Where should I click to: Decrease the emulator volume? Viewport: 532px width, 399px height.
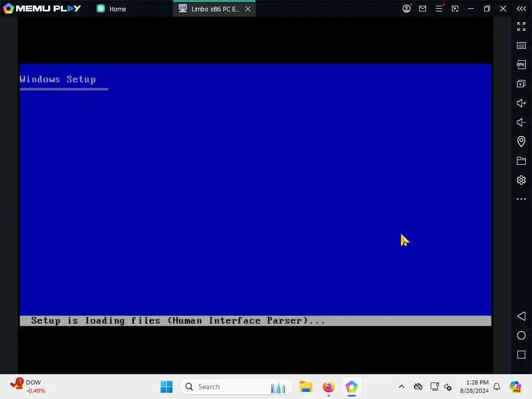[521, 122]
